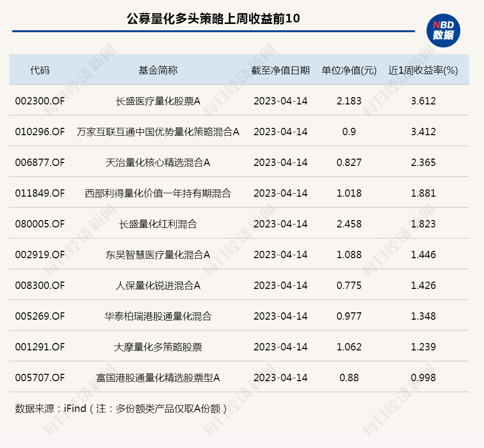Click the 1.239 return value
Screen dimensions: 484x448
tap(423, 346)
